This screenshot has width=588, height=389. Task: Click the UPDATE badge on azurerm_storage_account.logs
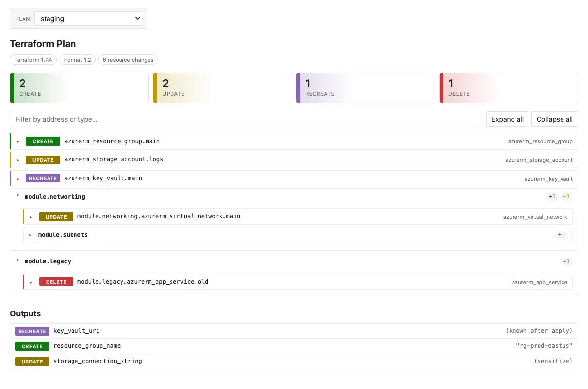click(x=43, y=160)
